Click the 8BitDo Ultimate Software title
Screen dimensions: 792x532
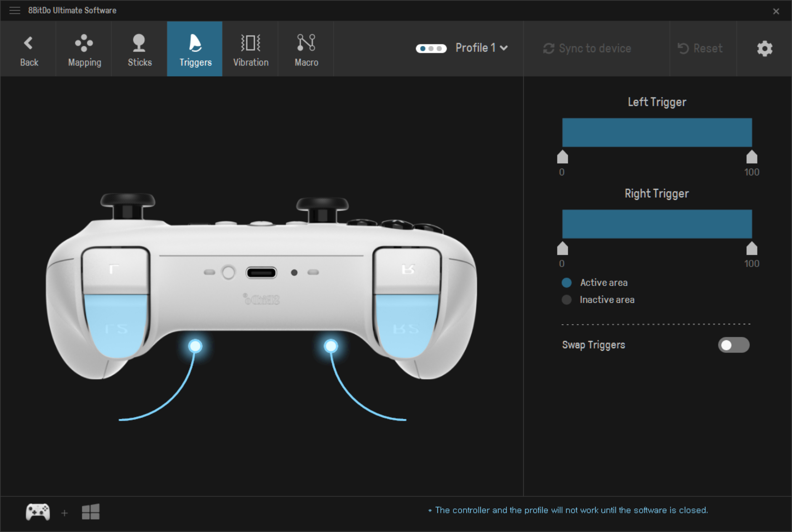(x=72, y=11)
